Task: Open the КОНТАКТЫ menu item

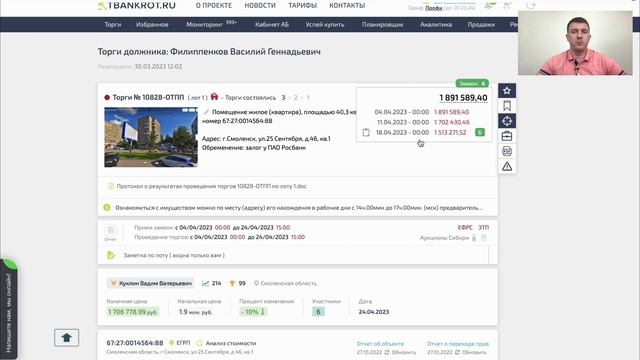Action: pos(347,6)
